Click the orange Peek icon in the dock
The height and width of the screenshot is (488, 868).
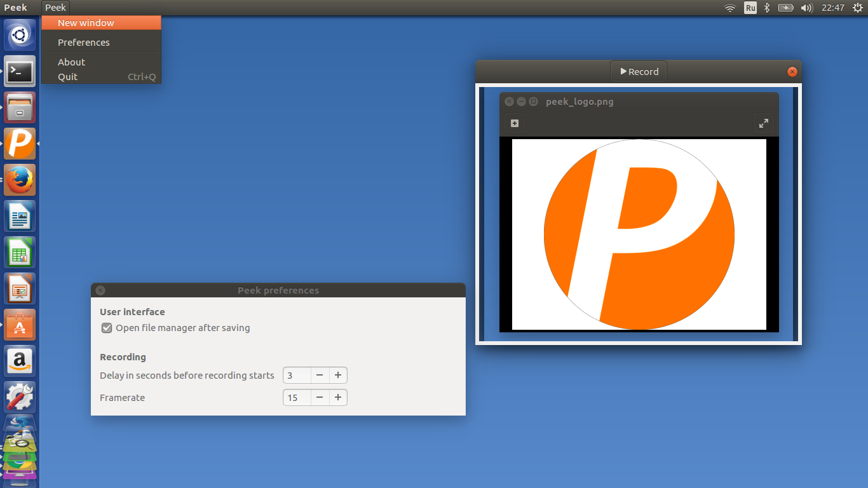[20, 144]
